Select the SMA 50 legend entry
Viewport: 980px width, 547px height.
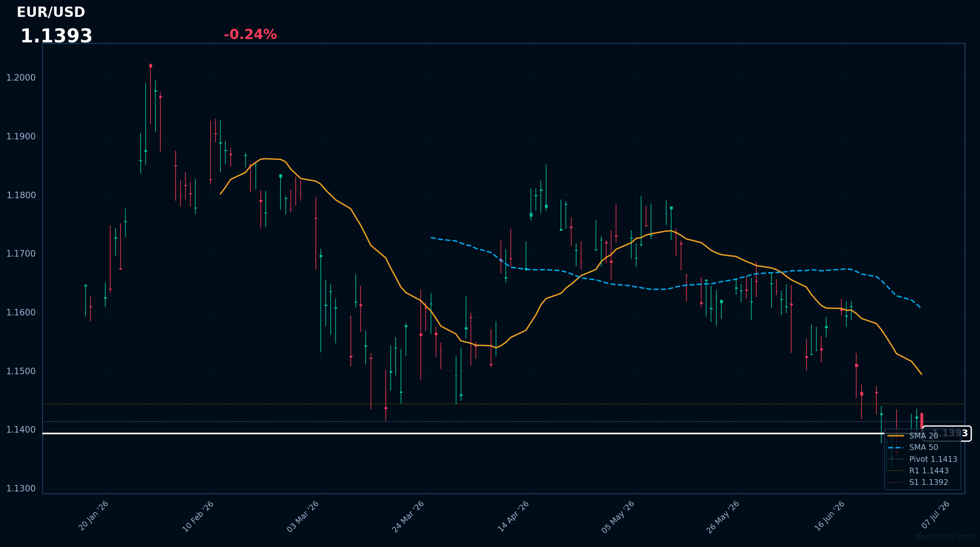(x=913, y=447)
